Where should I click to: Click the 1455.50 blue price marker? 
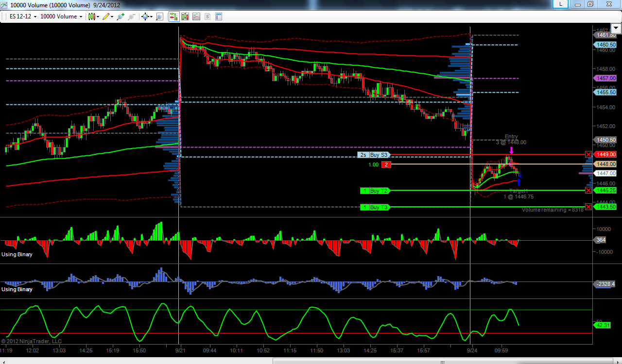point(605,92)
